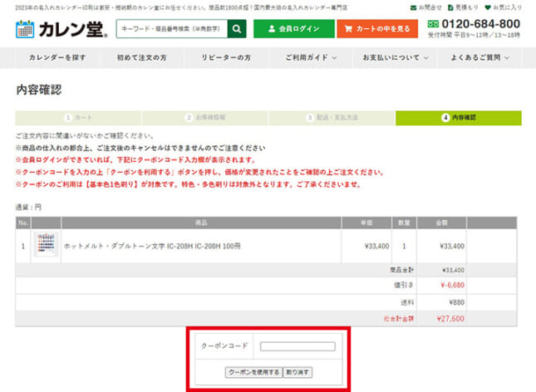Click the カレン堂 calendar logo
Viewport: 536px width, 392px height.
pyautogui.click(x=61, y=29)
